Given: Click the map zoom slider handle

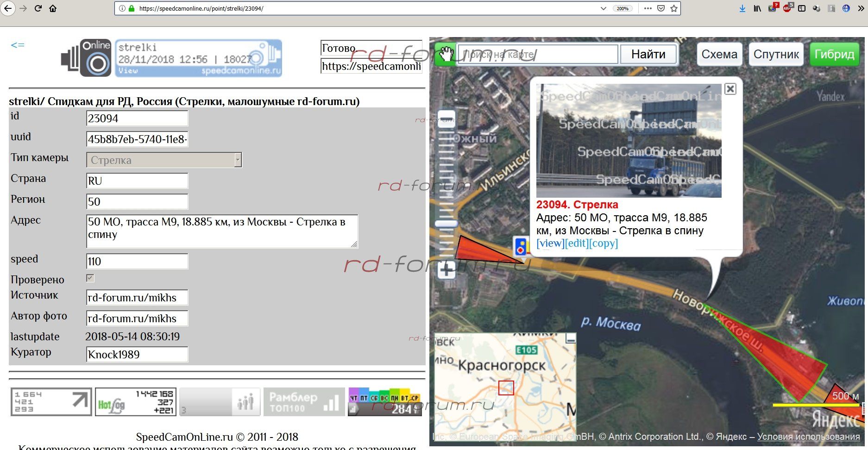Looking at the screenshot, I should (447, 224).
